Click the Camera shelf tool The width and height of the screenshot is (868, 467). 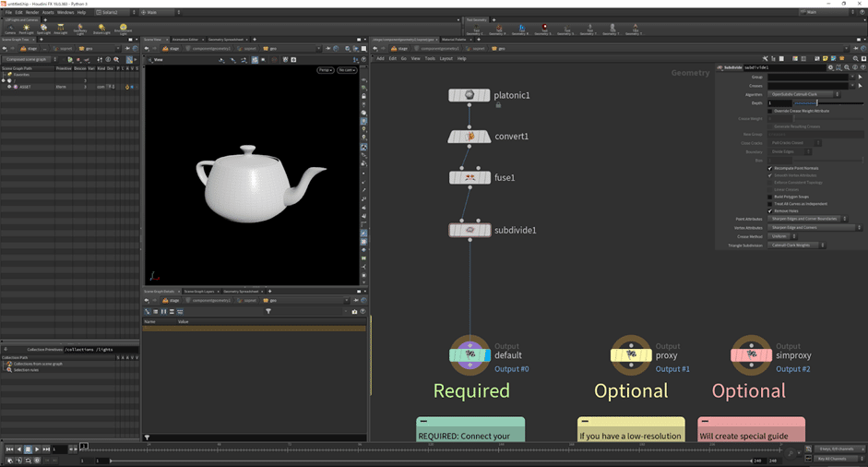click(11, 29)
